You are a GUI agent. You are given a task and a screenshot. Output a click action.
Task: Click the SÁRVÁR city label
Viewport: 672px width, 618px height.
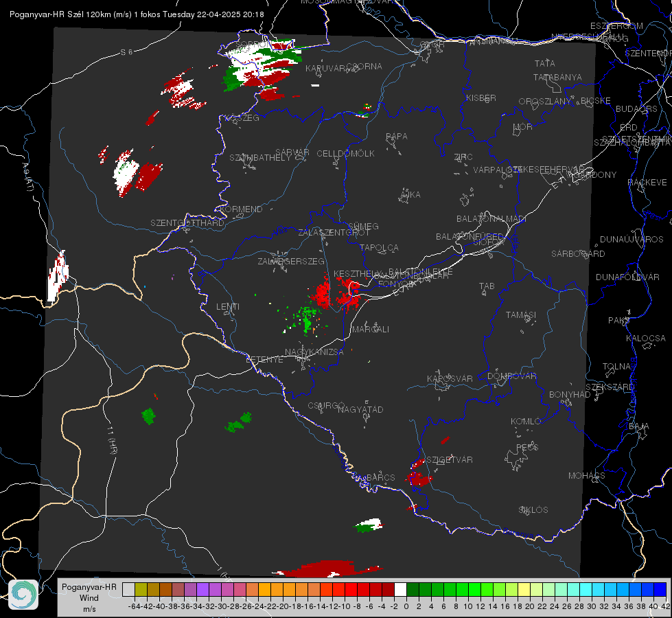[x=292, y=152]
